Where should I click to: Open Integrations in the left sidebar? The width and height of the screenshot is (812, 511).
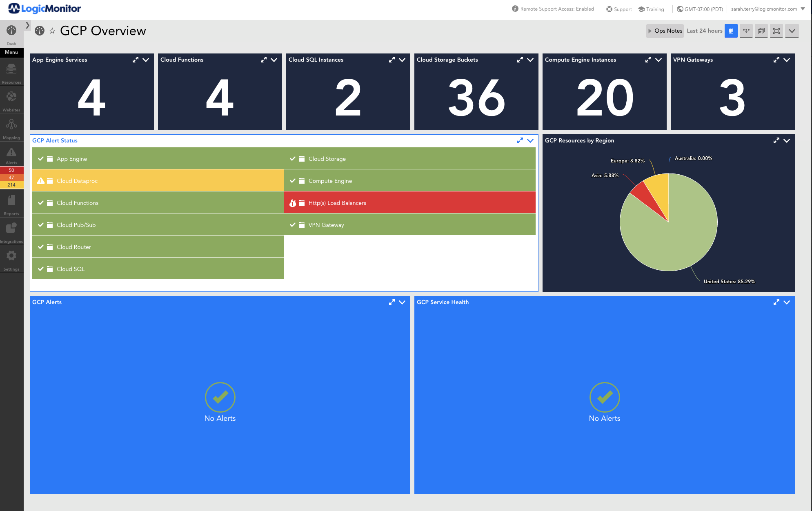click(11, 233)
